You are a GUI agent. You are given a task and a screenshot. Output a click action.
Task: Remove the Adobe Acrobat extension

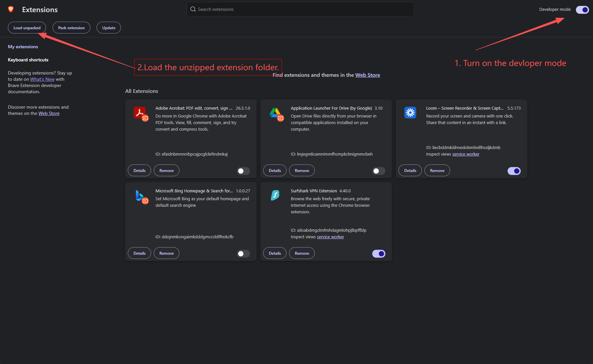click(167, 171)
